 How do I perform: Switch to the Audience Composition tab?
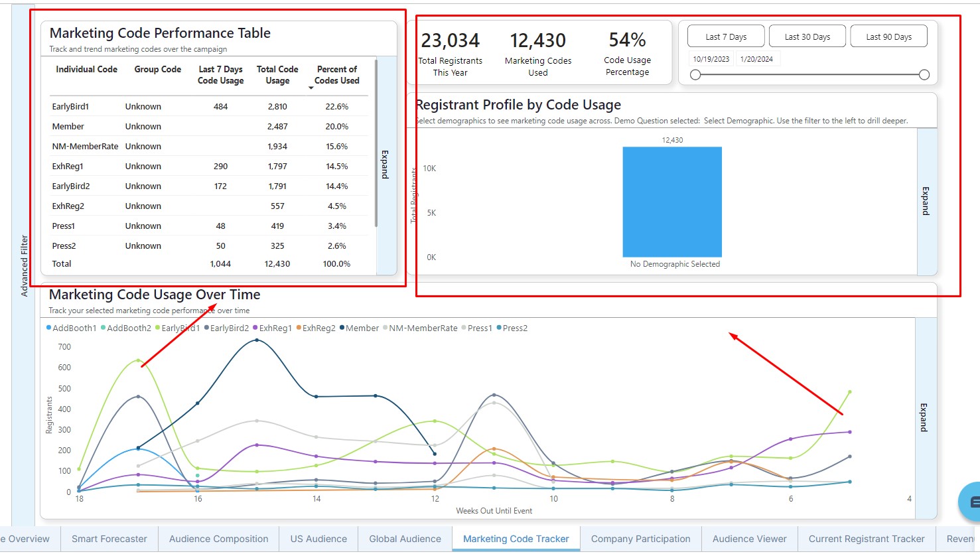(x=219, y=539)
